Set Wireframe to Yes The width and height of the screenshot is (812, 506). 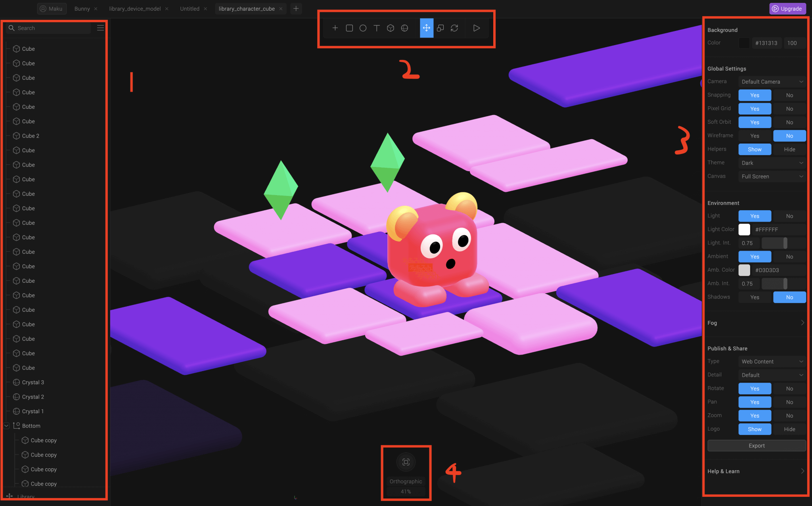[755, 136]
